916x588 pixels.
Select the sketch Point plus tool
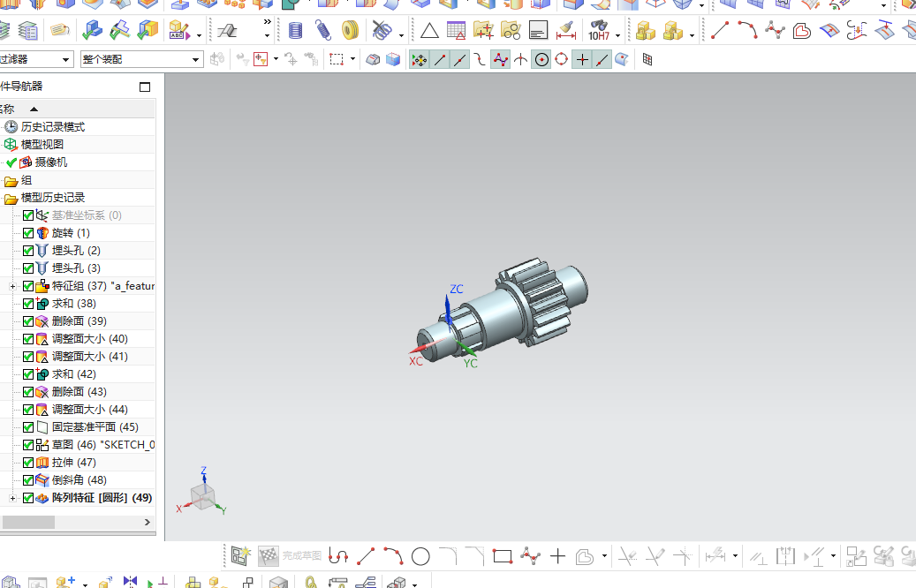(x=558, y=556)
